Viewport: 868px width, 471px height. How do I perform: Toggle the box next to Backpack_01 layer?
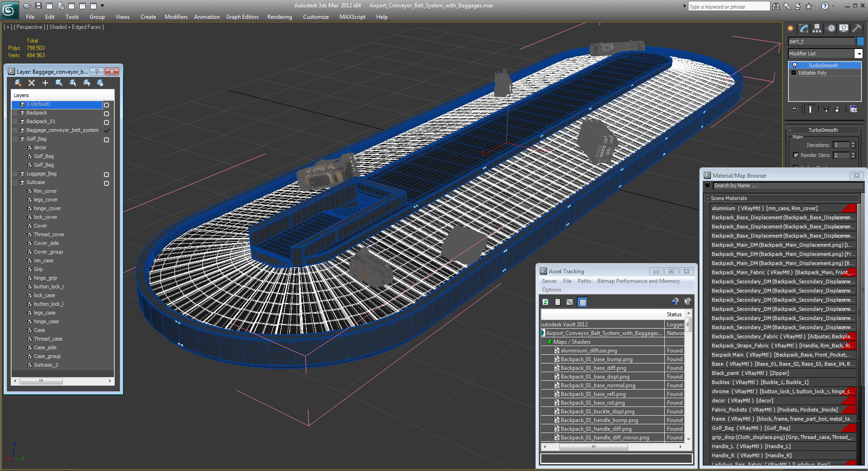pyautogui.click(x=106, y=122)
